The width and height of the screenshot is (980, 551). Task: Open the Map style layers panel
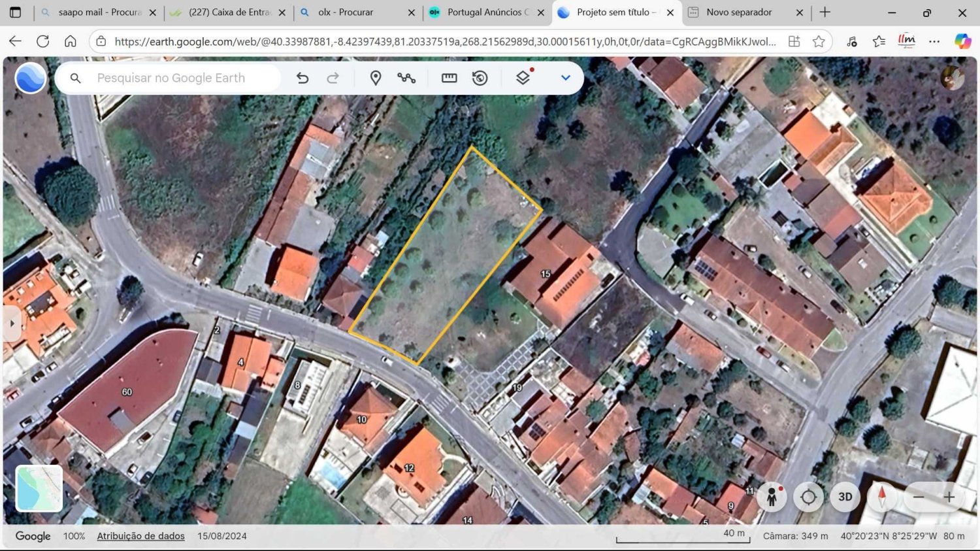click(x=522, y=77)
